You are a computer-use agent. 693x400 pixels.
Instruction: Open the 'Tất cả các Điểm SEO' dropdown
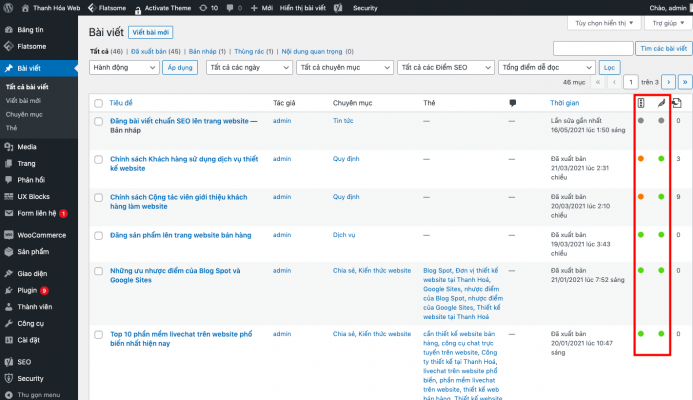coord(444,67)
